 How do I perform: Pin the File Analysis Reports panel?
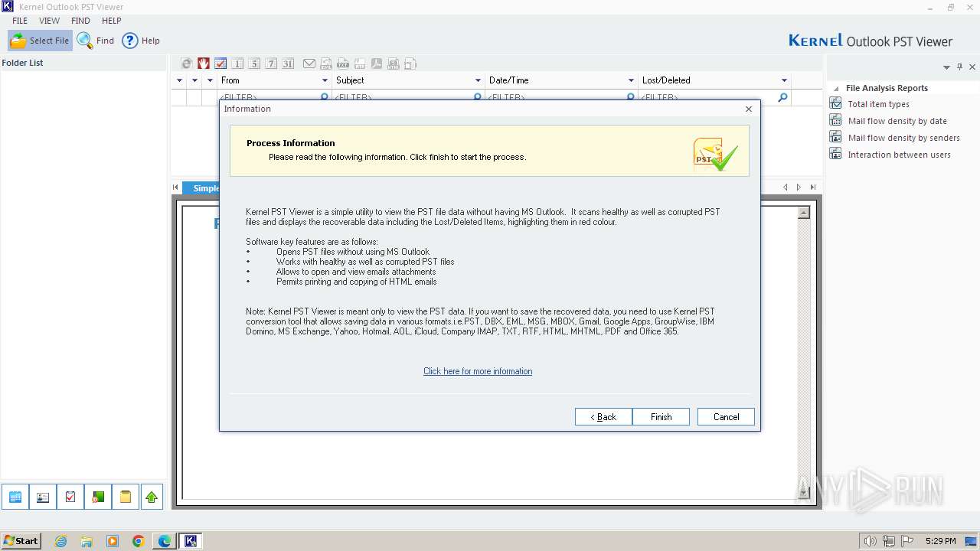tap(960, 67)
